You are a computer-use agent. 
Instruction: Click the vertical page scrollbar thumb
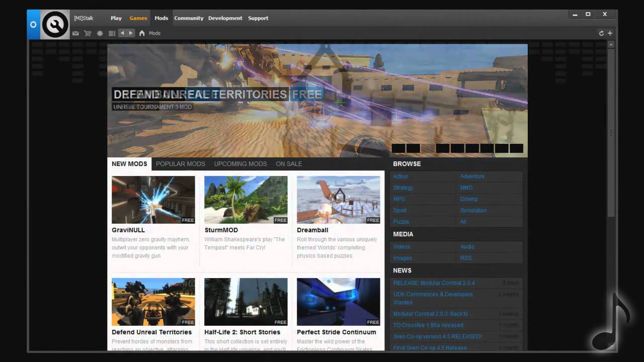click(611, 133)
